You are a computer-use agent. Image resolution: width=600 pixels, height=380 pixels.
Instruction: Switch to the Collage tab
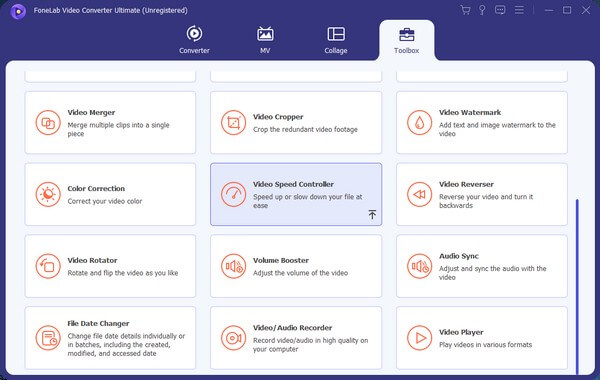click(336, 40)
